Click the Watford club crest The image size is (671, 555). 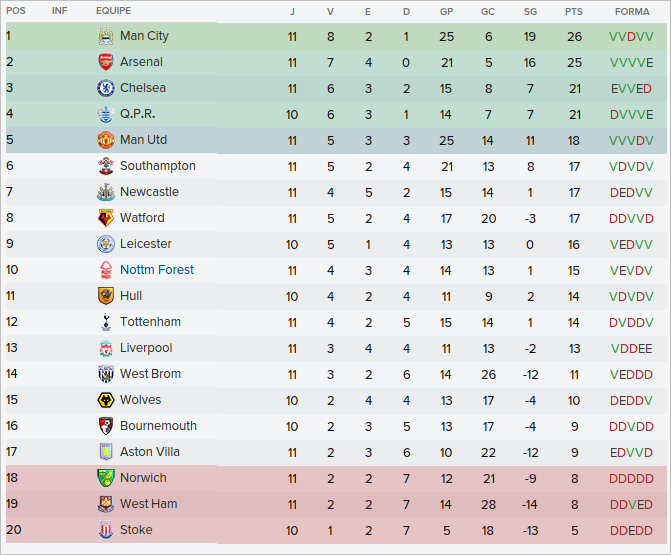[x=106, y=218]
